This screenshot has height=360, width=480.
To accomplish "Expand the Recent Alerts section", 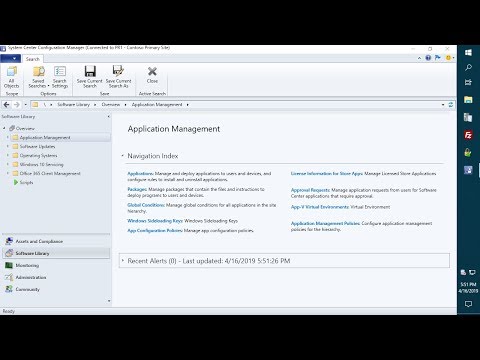I will [x=123, y=260].
